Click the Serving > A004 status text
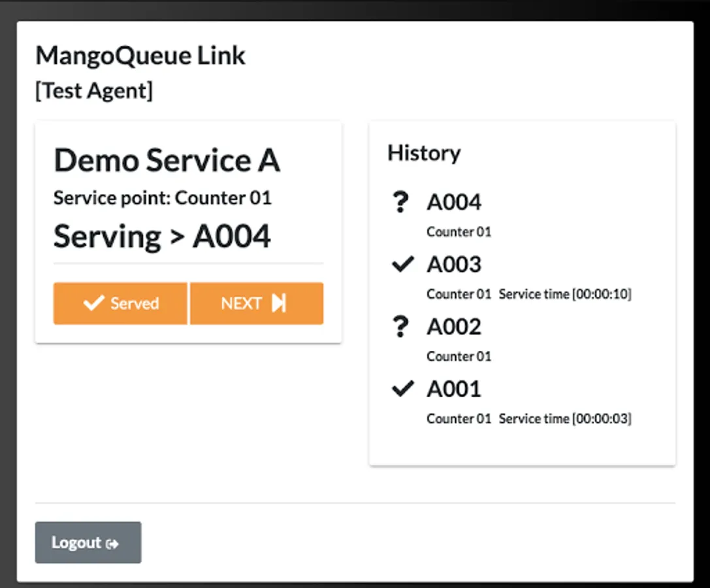This screenshot has width=710, height=588. click(162, 237)
